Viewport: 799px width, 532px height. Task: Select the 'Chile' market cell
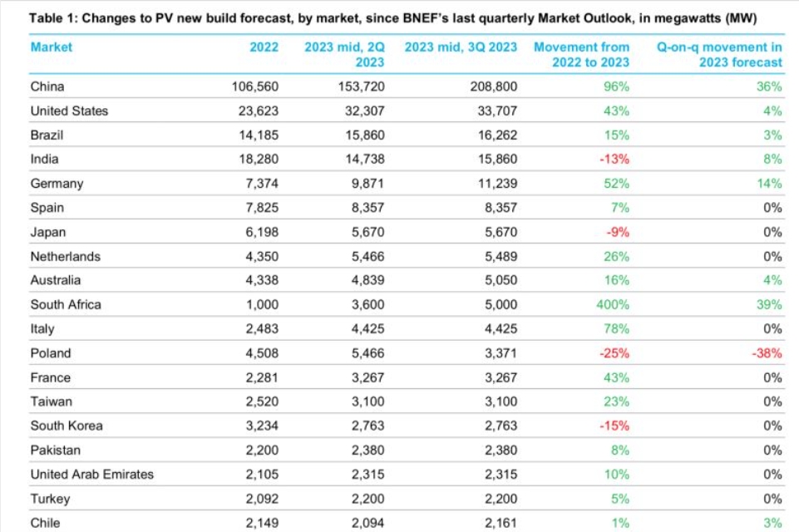[46, 523]
